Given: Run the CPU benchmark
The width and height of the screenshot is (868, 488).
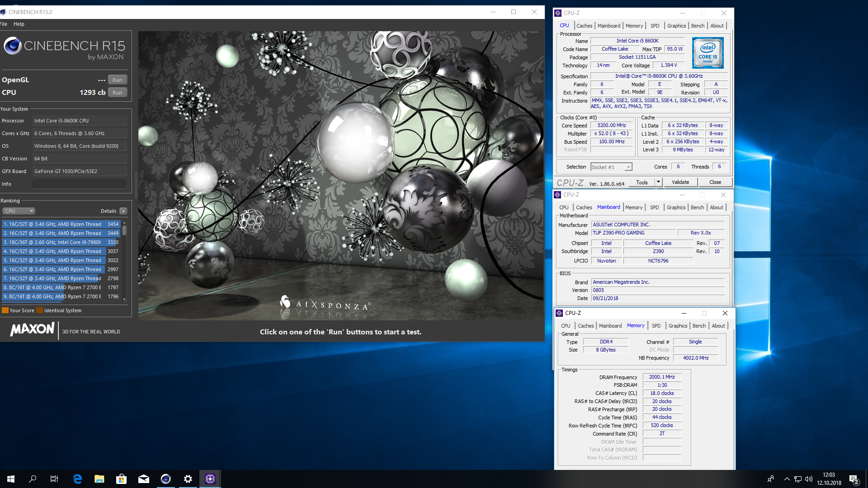Looking at the screenshot, I should pos(118,93).
